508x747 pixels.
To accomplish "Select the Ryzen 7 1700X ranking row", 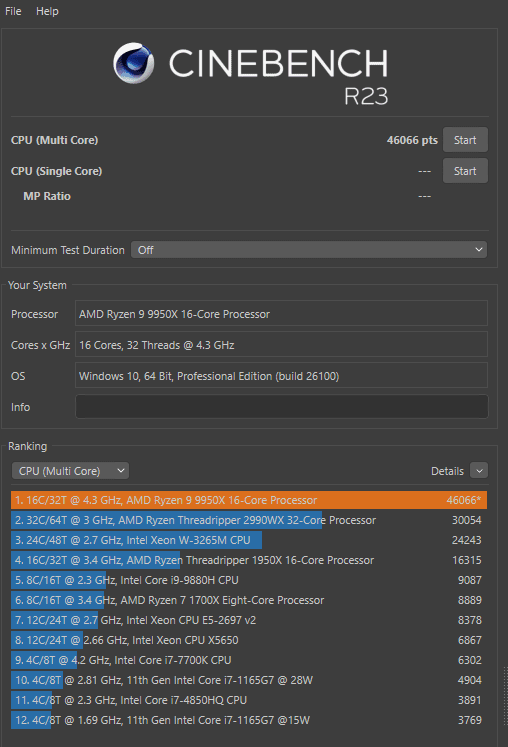I will coord(249,600).
